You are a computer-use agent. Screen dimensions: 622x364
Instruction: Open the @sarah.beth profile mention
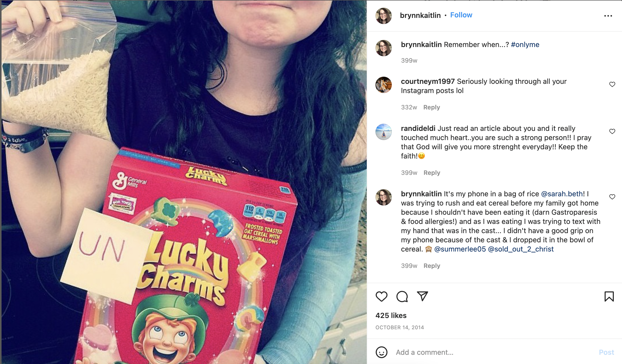[x=562, y=194]
